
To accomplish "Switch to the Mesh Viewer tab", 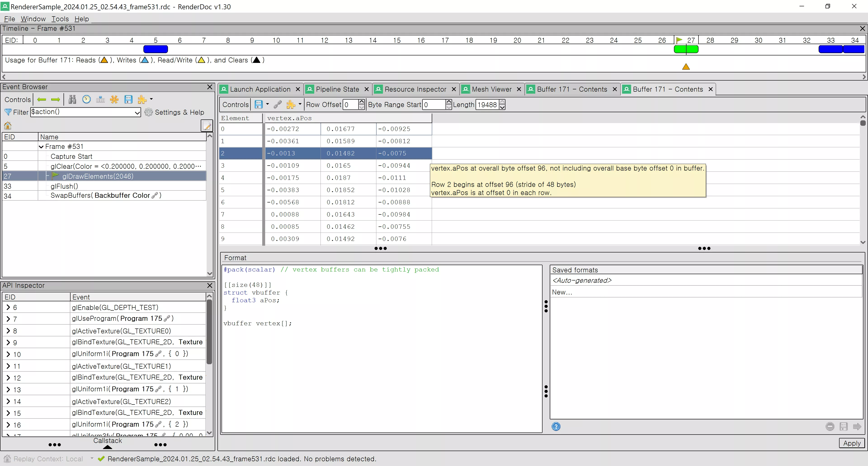I will tap(492, 89).
